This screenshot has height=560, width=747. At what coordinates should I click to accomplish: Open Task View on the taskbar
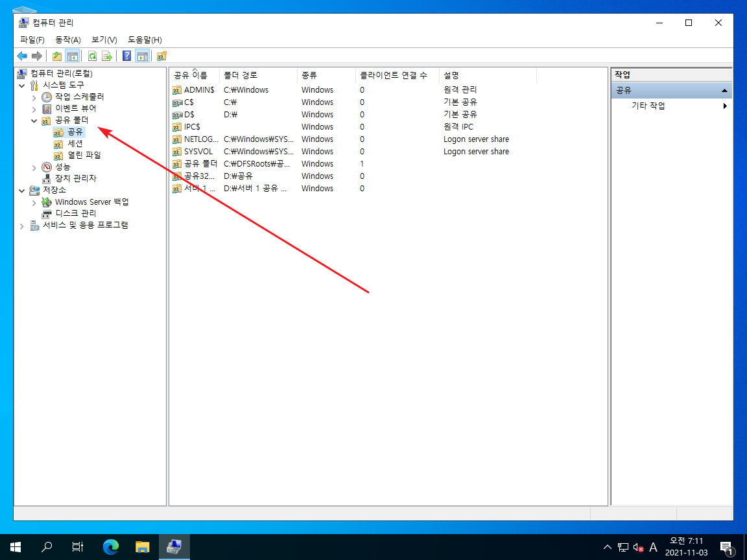pos(78,546)
